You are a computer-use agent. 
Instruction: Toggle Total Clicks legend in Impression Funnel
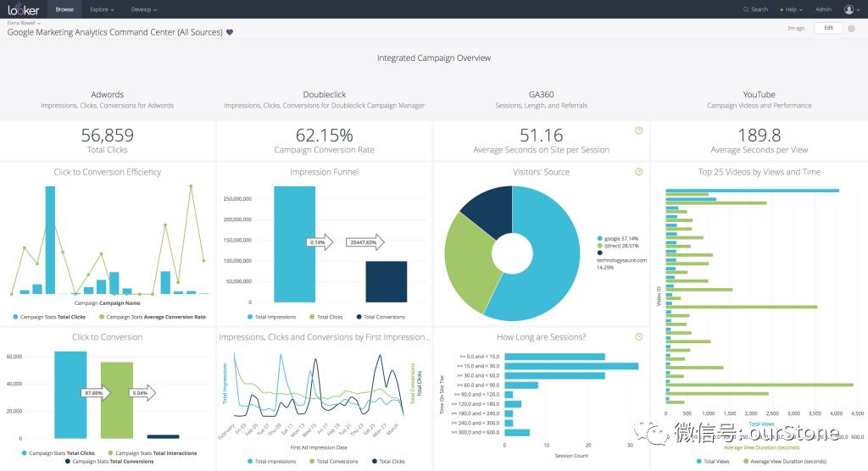[326, 317]
